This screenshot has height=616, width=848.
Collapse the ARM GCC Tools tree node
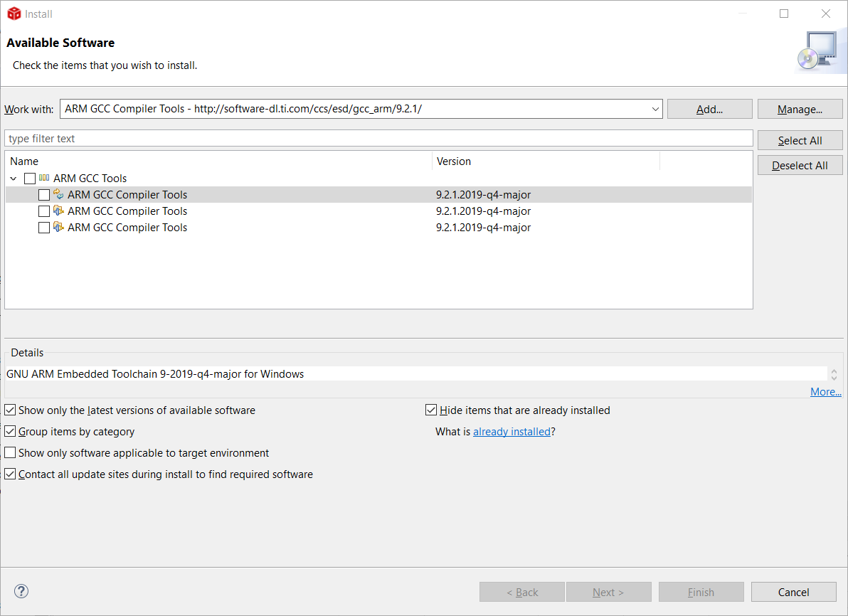pos(14,179)
